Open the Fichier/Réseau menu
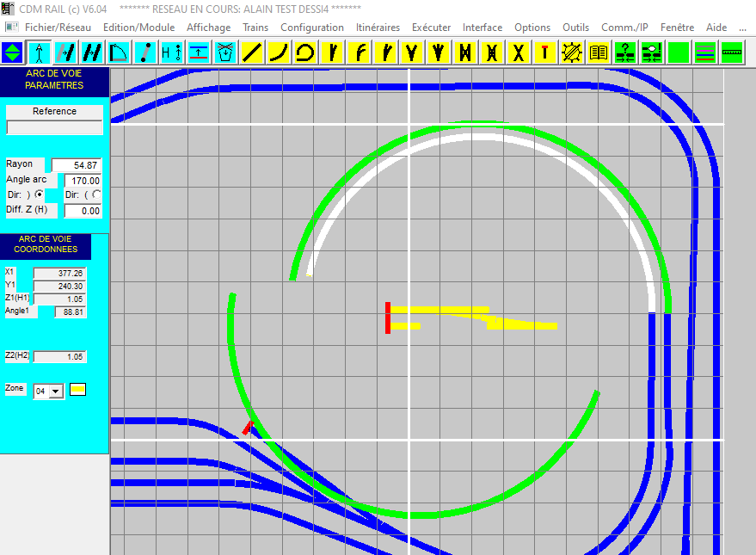Screen dimensions: 756x555 pyautogui.click(x=58, y=28)
